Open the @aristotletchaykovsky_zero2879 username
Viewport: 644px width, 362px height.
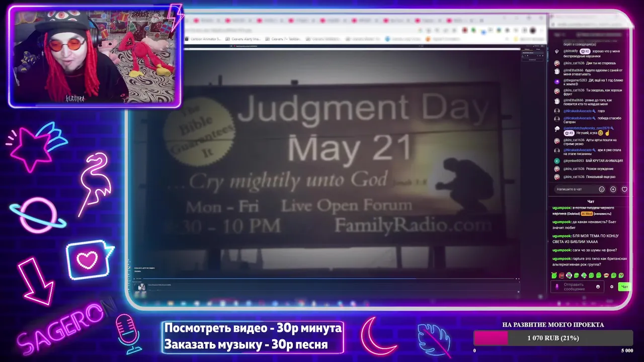click(x=587, y=128)
